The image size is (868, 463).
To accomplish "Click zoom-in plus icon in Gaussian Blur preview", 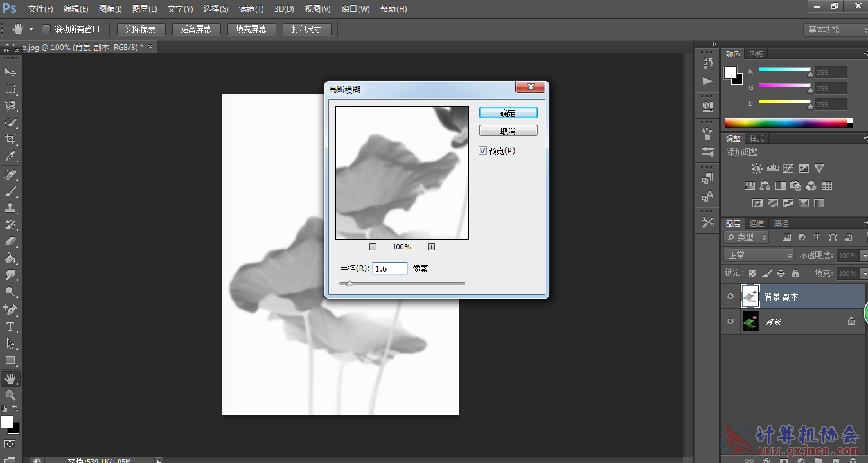I will pyautogui.click(x=431, y=247).
